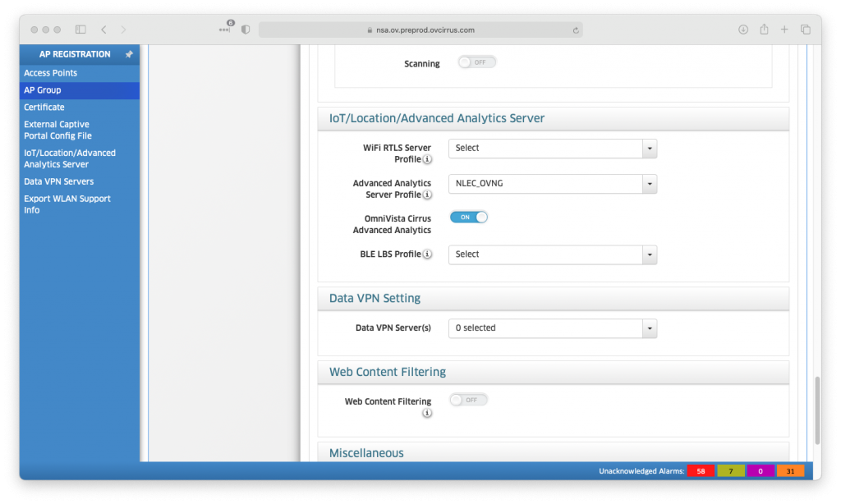Click info icon beside Advanced Analytics Server Profile
841x504 pixels.
[428, 195]
